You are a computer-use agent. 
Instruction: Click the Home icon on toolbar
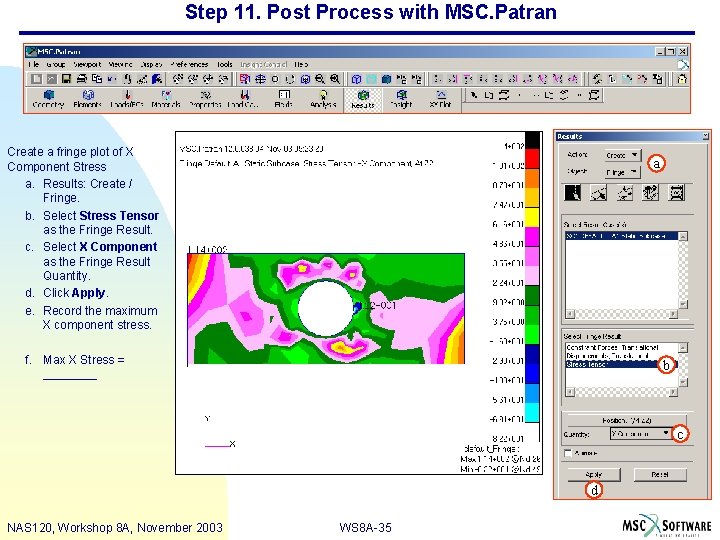(682, 79)
